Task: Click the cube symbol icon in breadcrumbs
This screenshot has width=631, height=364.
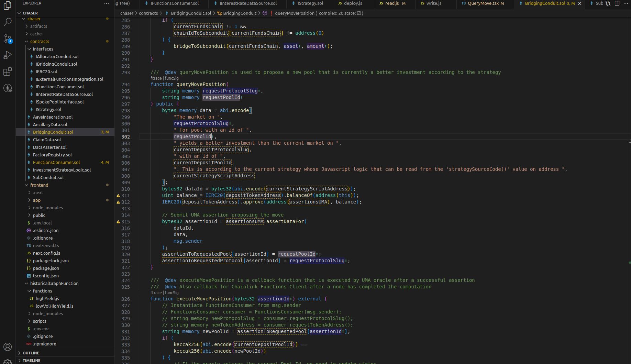Action: (x=265, y=13)
